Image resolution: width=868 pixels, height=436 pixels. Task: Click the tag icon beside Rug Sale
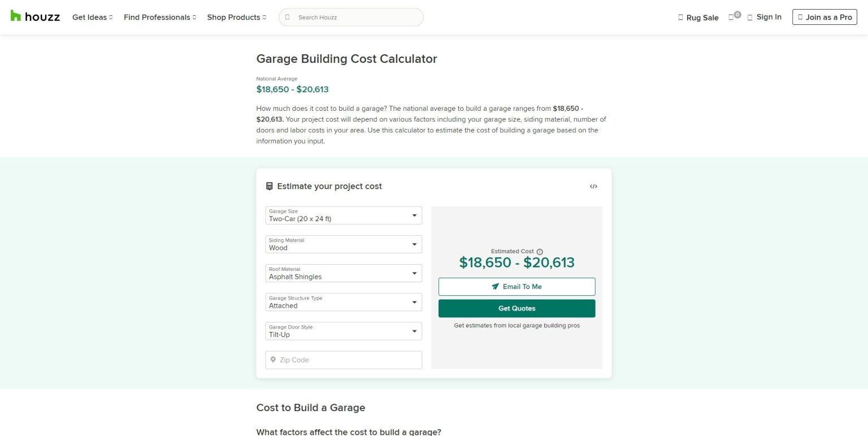point(680,18)
